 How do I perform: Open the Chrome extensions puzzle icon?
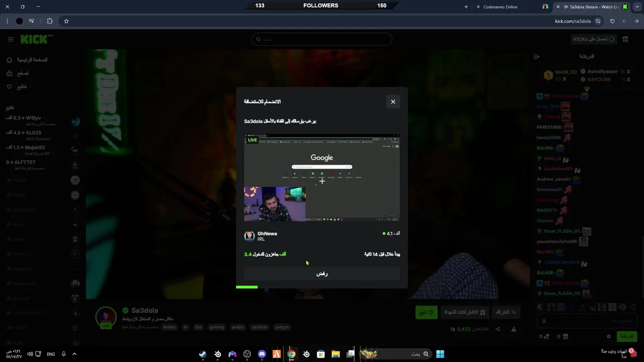coord(49,21)
